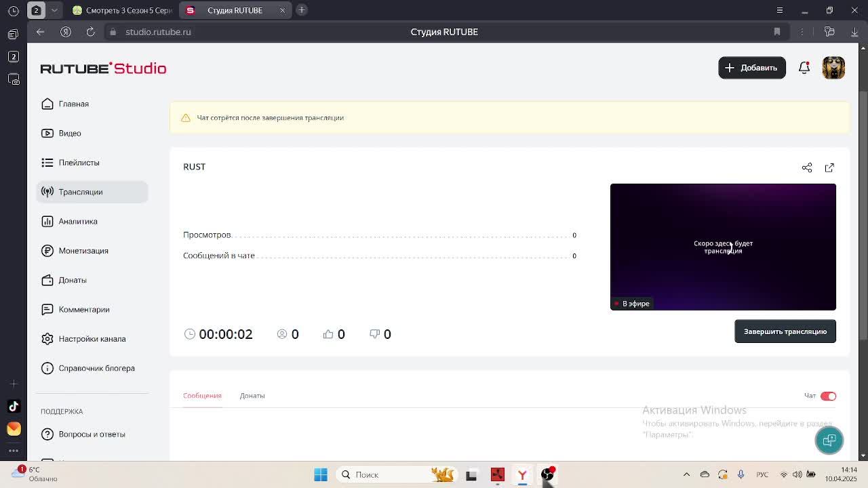Screen dimensions: 868x488
Task: Switch input language РУС indicator
Action: (763, 474)
